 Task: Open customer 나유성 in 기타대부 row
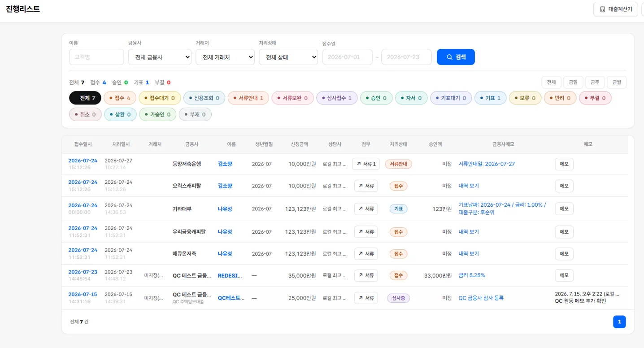pyautogui.click(x=225, y=209)
